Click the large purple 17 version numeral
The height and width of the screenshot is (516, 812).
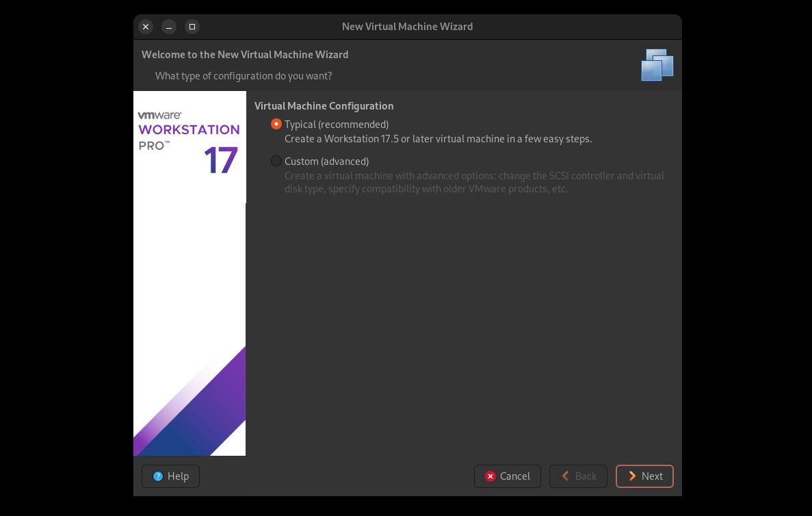[220, 162]
